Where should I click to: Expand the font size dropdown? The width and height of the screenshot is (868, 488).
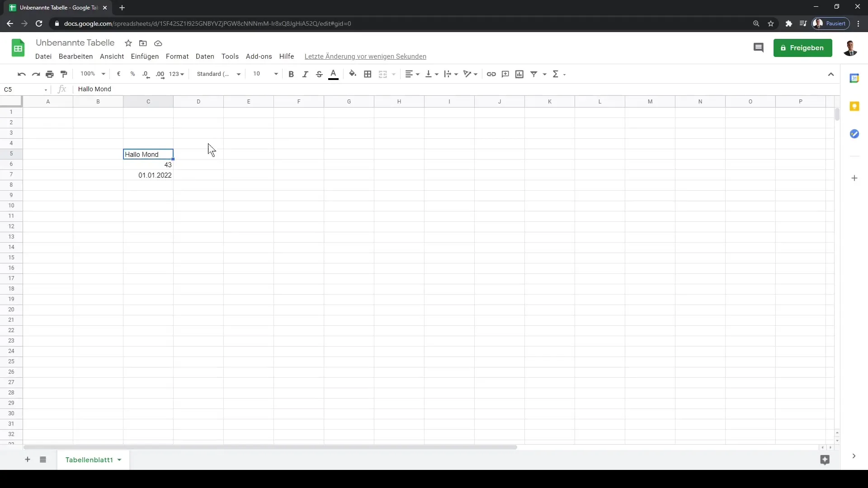[x=275, y=74]
